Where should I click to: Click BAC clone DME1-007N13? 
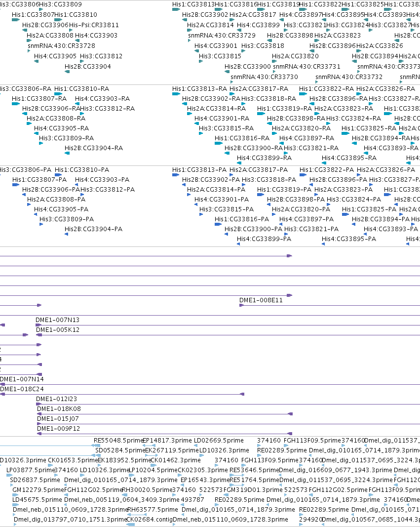tap(57, 321)
